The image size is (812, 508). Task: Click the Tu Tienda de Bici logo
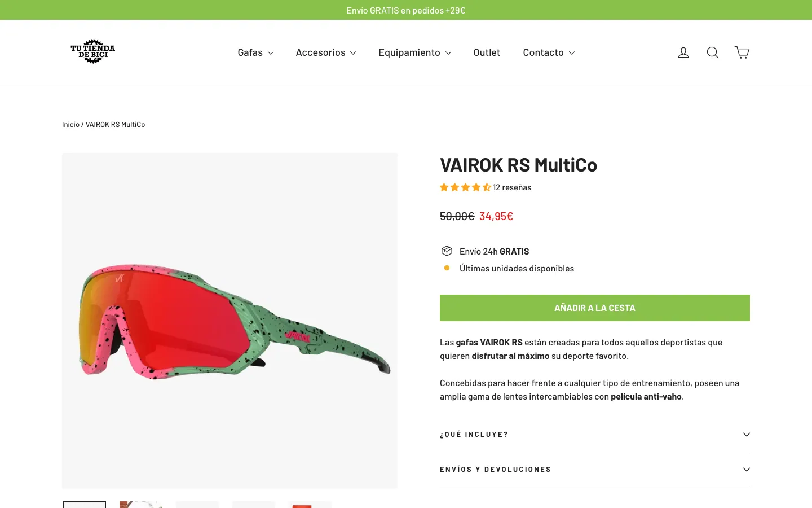pos(93,52)
